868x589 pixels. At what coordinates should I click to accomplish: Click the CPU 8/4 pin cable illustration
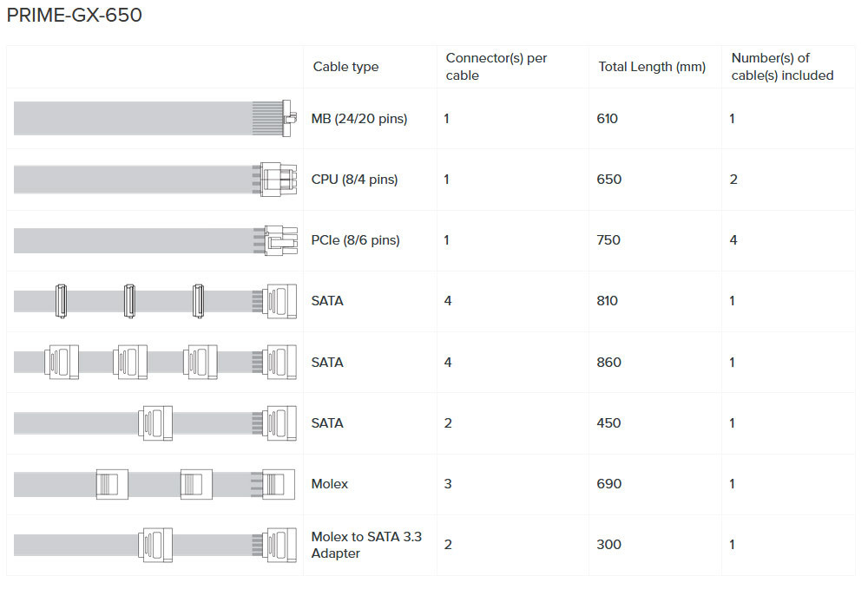coord(155,180)
